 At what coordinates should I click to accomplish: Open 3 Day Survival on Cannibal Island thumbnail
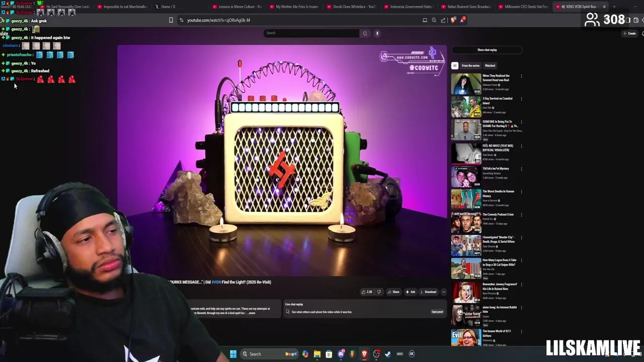(466, 107)
